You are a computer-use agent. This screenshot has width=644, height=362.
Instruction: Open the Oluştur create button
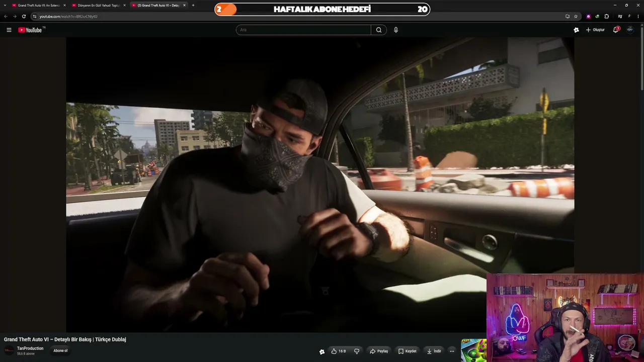[x=595, y=30]
